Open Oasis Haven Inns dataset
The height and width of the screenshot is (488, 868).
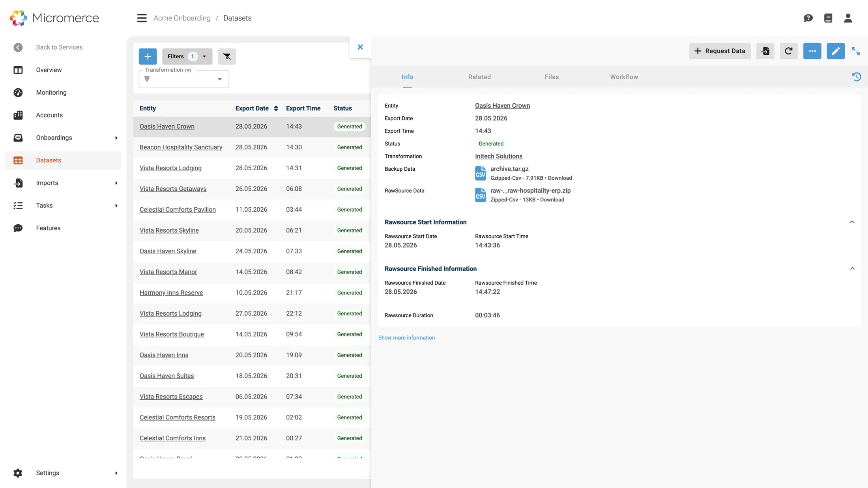tap(164, 355)
